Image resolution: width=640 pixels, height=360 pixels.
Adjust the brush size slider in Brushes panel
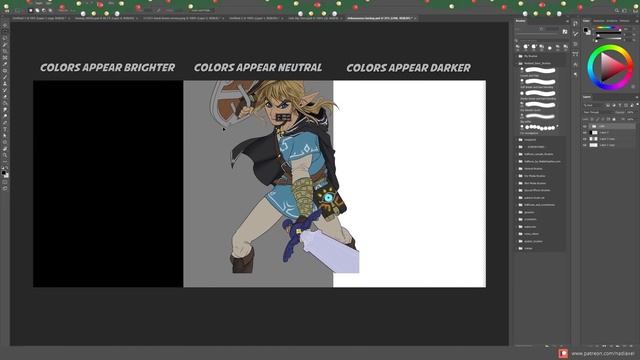coord(538,34)
